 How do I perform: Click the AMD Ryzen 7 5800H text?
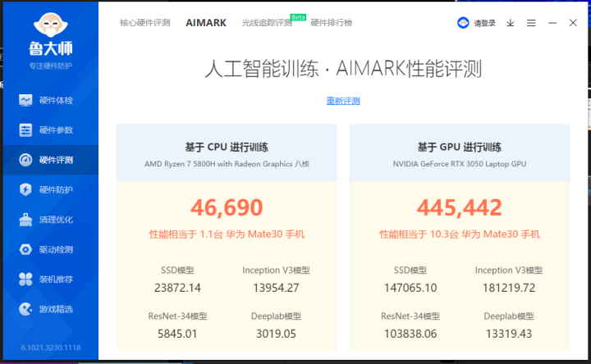[227, 164]
